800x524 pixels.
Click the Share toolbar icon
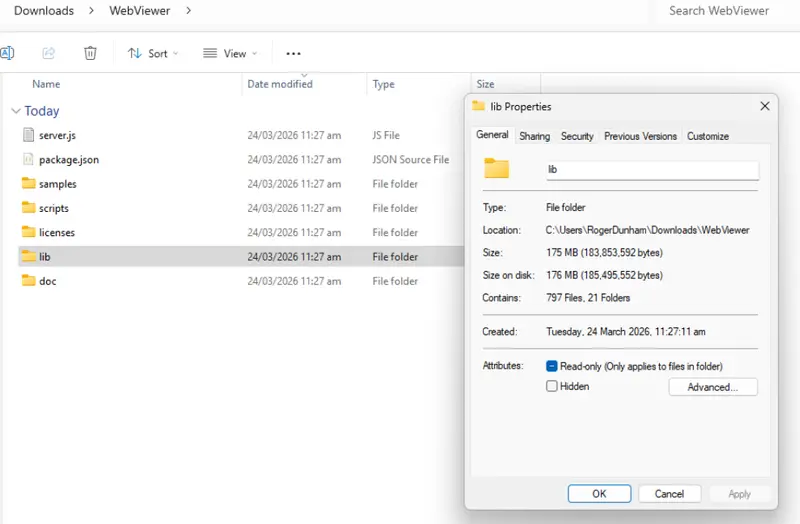click(48, 53)
